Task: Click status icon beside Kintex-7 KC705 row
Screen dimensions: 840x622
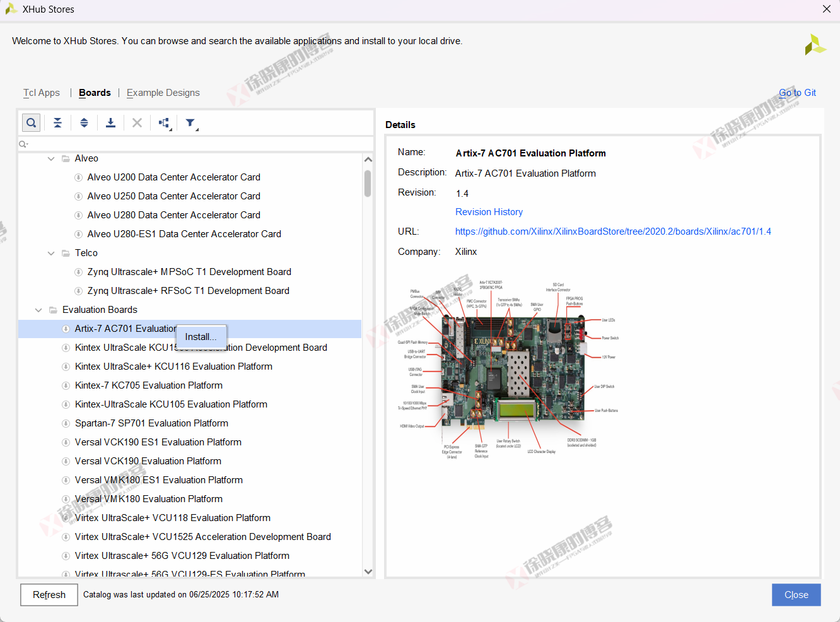Action: 66,385
